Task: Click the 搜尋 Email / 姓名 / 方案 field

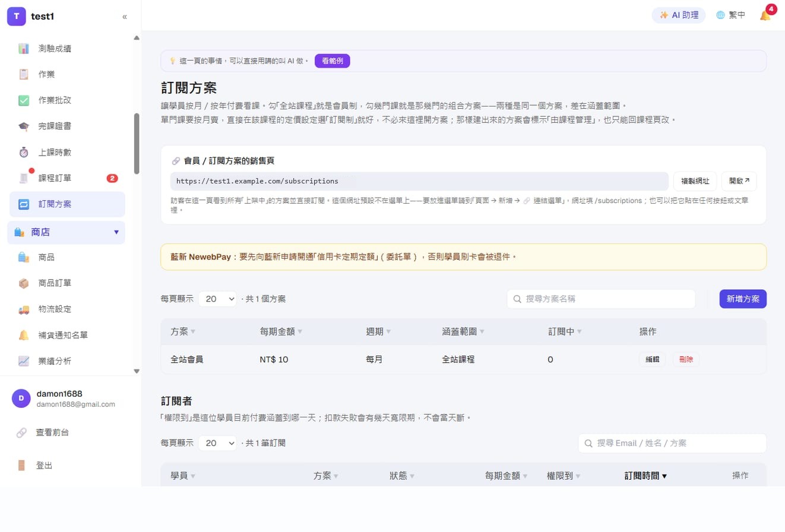Action: (x=672, y=443)
